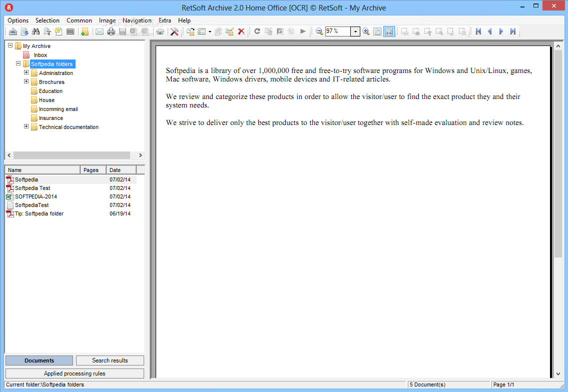
Task: Sort list by the Pages column header
Action: tap(93, 170)
